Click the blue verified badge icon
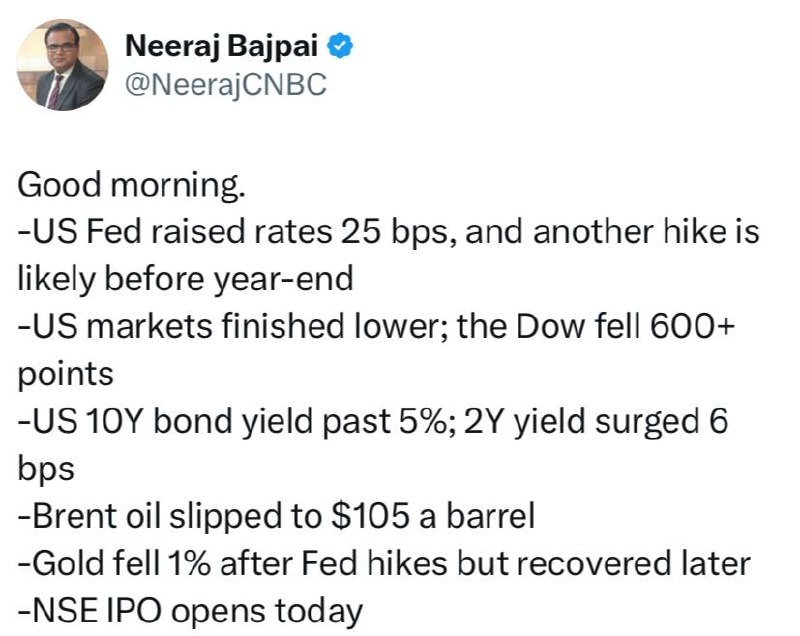The width and height of the screenshot is (800, 636). pyautogui.click(x=340, y=46)
